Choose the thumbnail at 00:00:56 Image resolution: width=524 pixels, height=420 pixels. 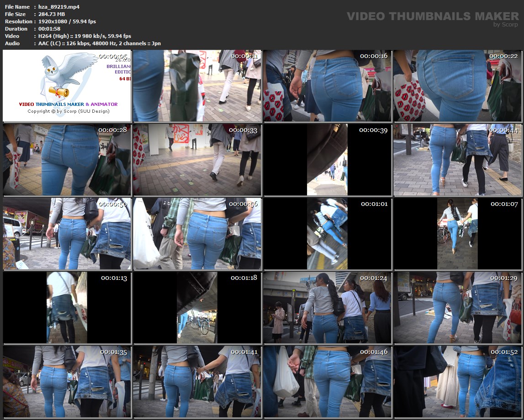coord(197,234)
